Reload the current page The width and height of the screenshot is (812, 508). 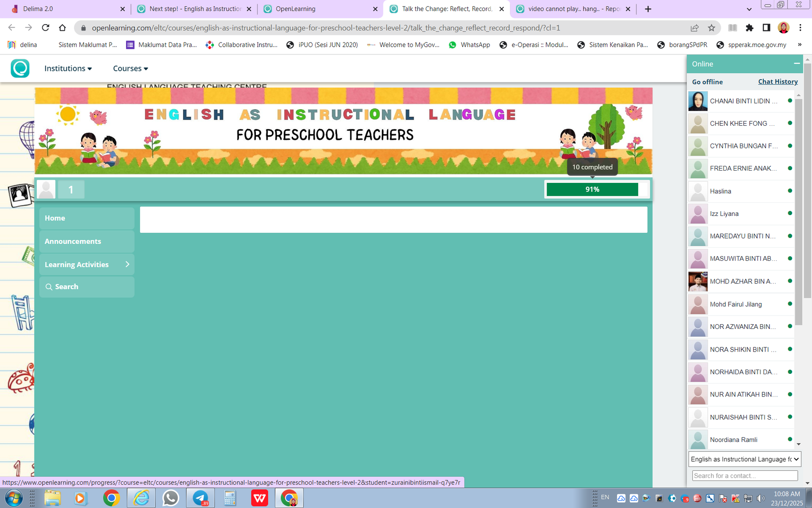pyautogui.click(x=45, y=28)
